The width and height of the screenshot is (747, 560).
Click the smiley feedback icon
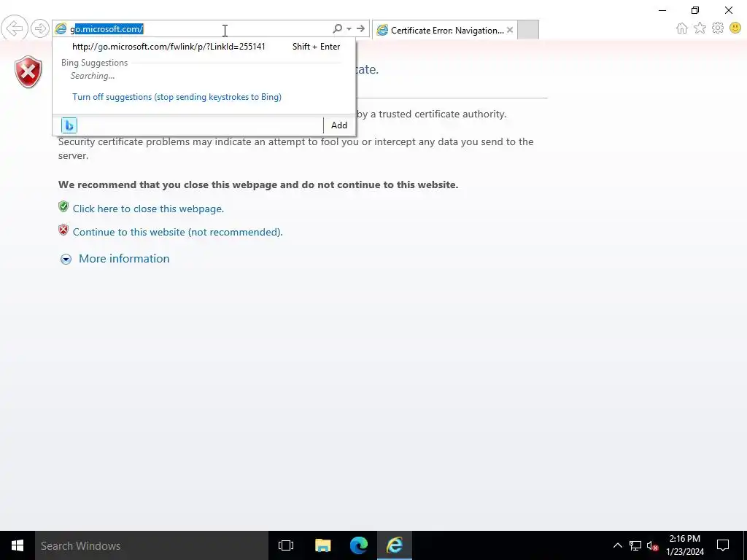[735, 28]
